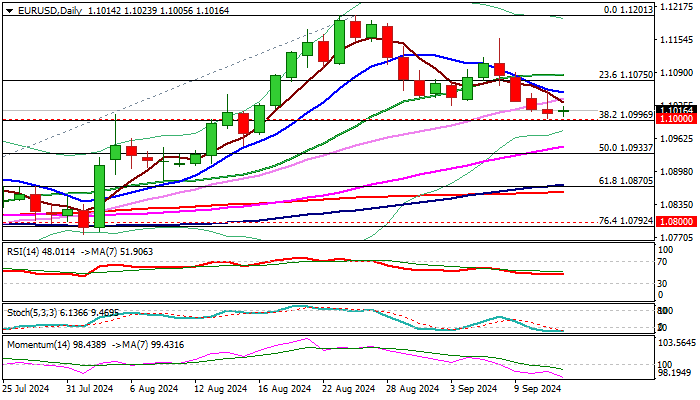The width and height of the screenshot is (700, 400).
Task: Click the current price tag 1.10164
Action: (x=677, y=109)
